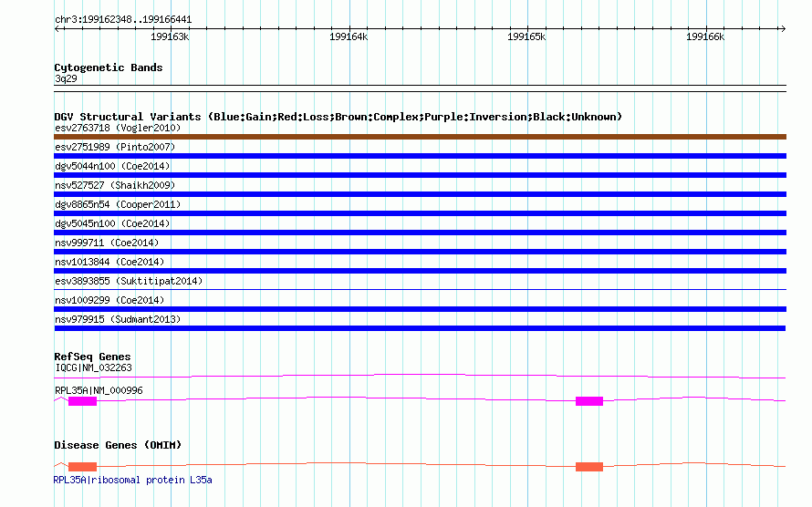812x507 pixels.
Task: Click the 3q29 band label
Action: pos(66,78)
